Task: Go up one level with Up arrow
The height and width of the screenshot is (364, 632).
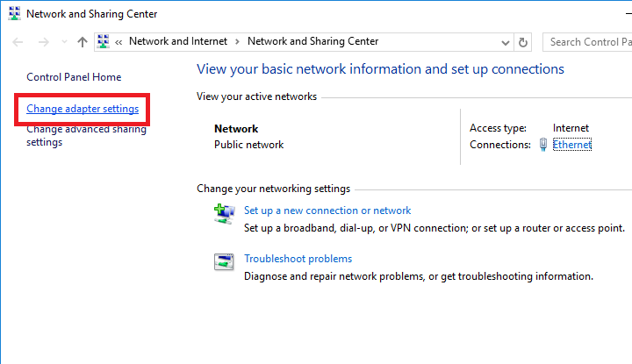Action: pos(82,42)
